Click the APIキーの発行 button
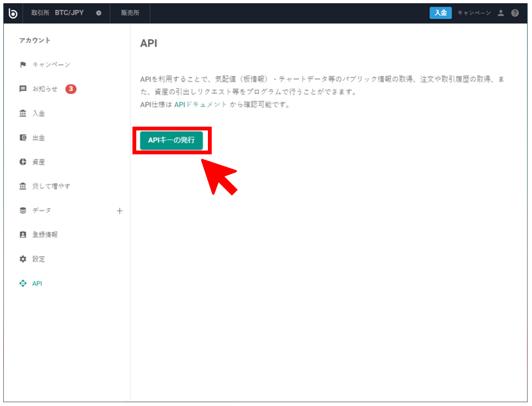Screen dimensions: 532x406 point(172,140)
